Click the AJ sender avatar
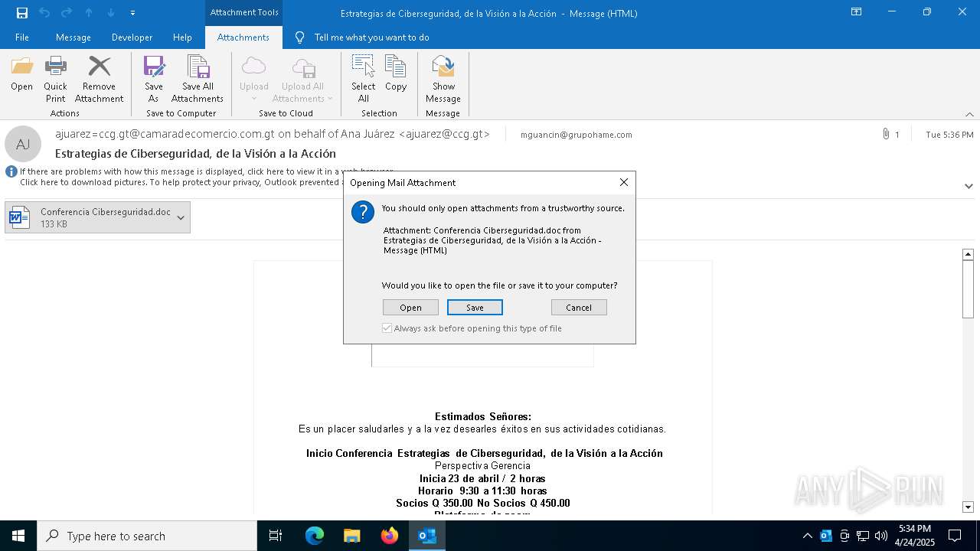This screenshot has height=551, width=980. coord(23,144)
